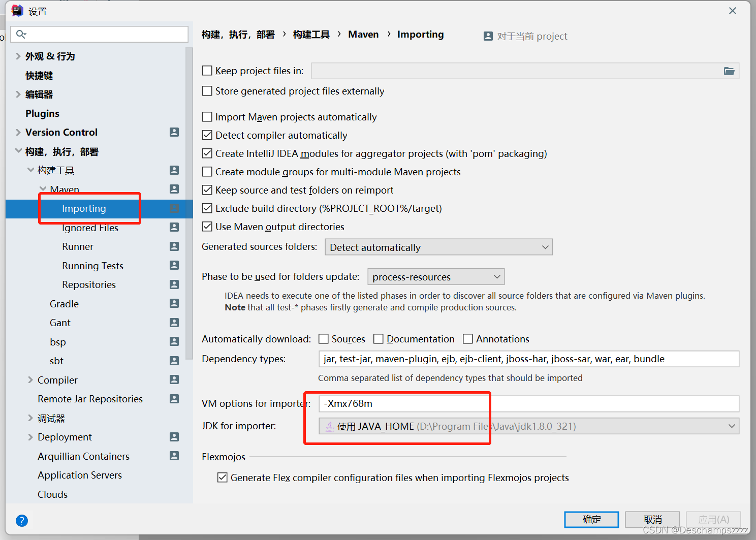756x540 pixels.
Task: Click the settings search field
Action: coord(100,34)
